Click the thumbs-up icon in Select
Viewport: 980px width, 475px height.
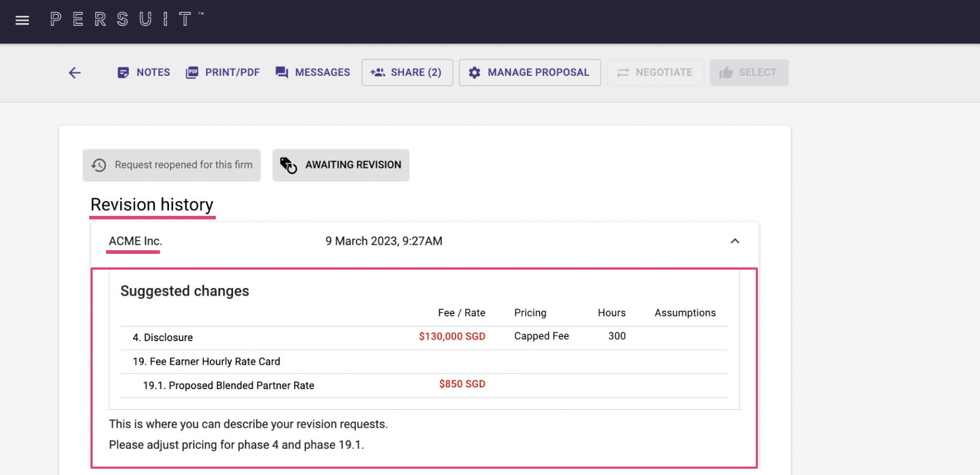pos(726,73)
